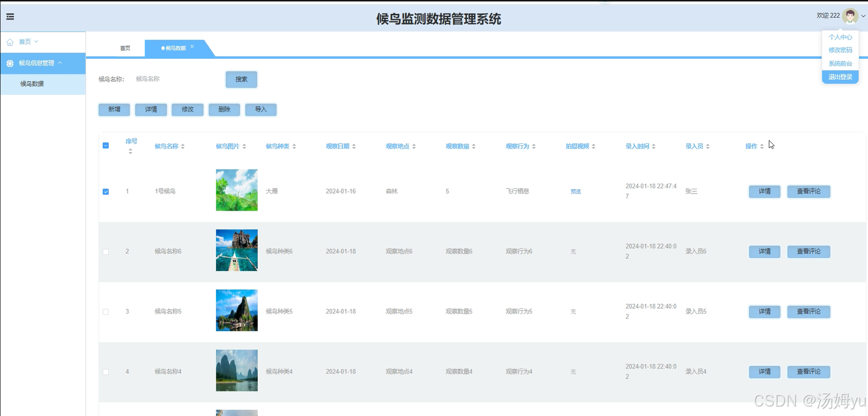Open 查看评论 for row 候鸟名称5

pos(809,312)
